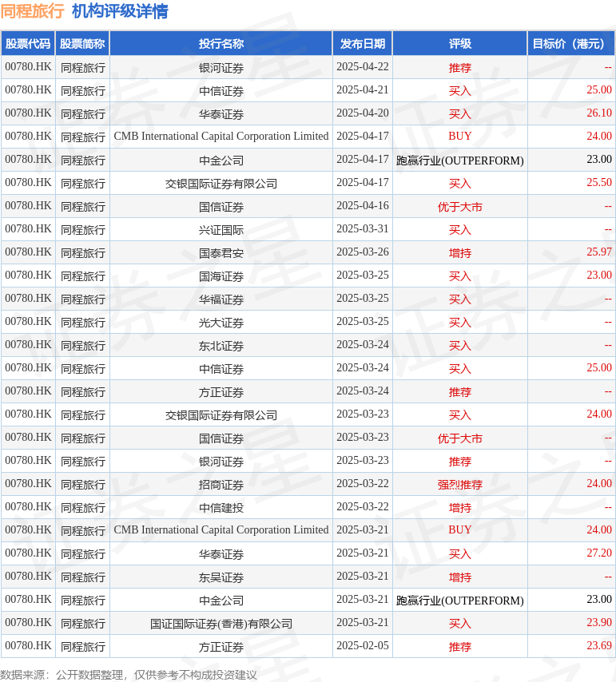Click 增持 rating in the 国泰君安 row
Screen dimensions: 616x682
coord(460,253)
